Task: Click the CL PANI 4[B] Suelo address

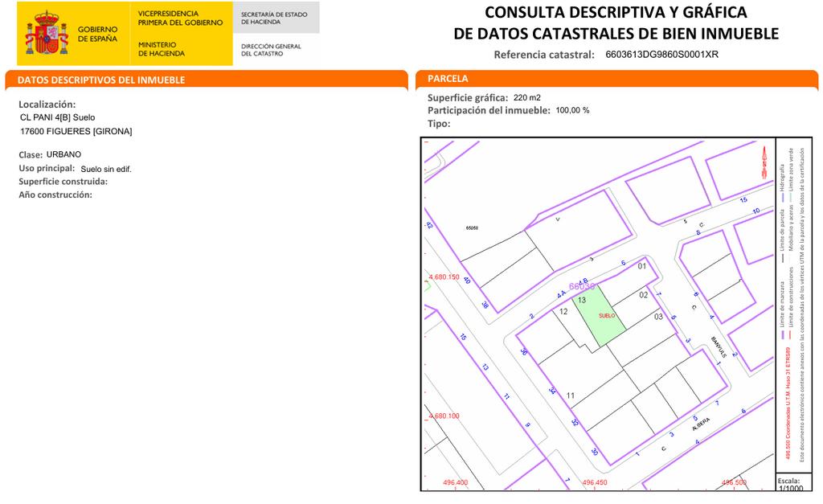Action: tap(57, 117)
